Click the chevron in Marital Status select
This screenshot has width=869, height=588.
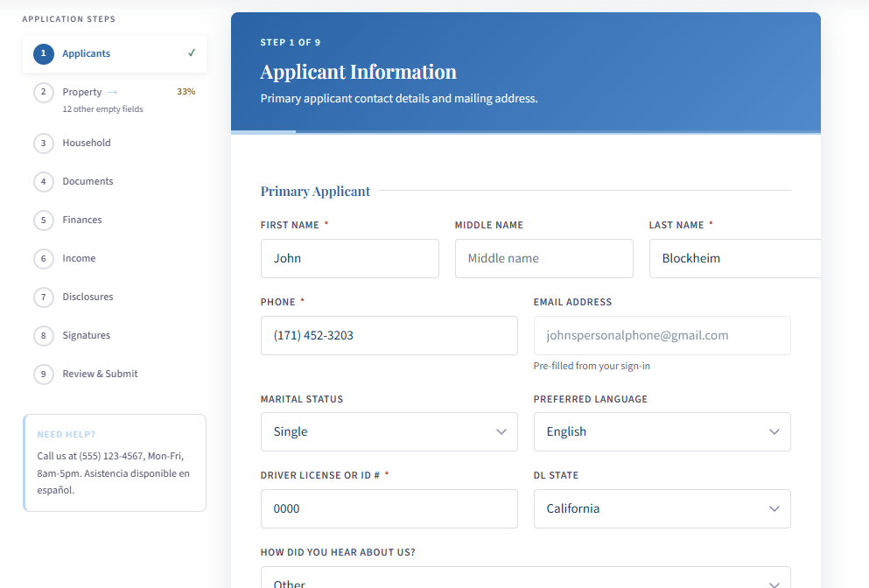coord(501,431)
